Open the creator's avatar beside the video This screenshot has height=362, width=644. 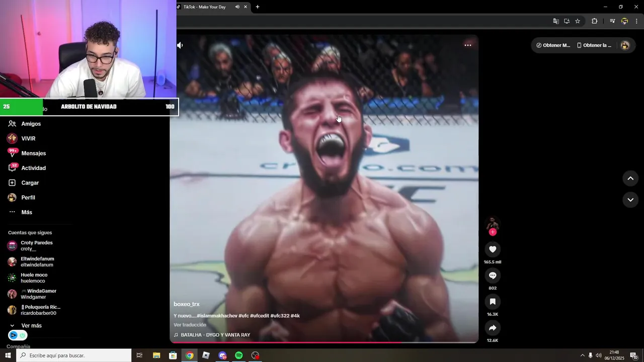point(493,223)
